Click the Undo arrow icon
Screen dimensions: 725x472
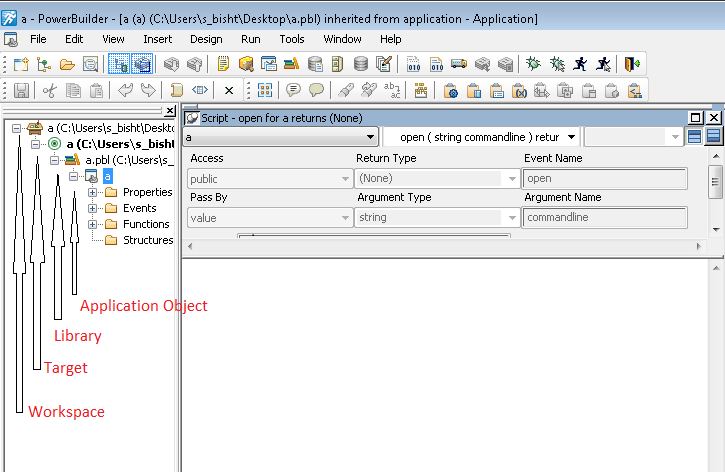[x=125, y=90]
